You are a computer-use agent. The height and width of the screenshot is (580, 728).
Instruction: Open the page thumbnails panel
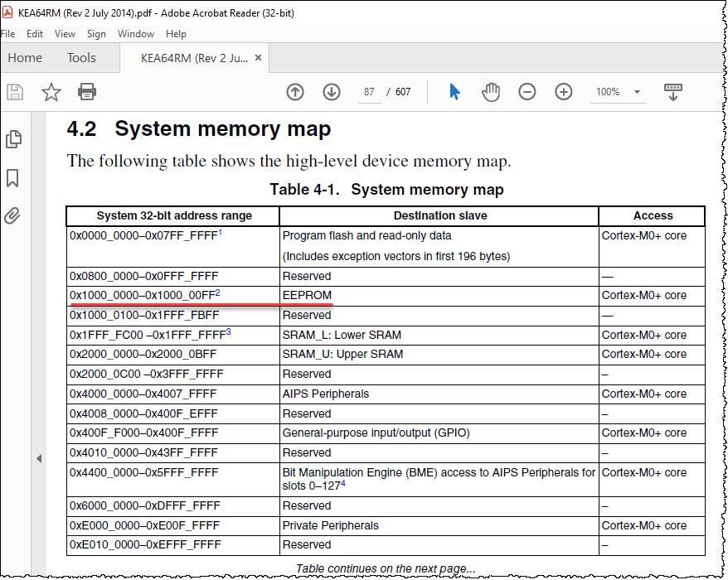point(14,139)
